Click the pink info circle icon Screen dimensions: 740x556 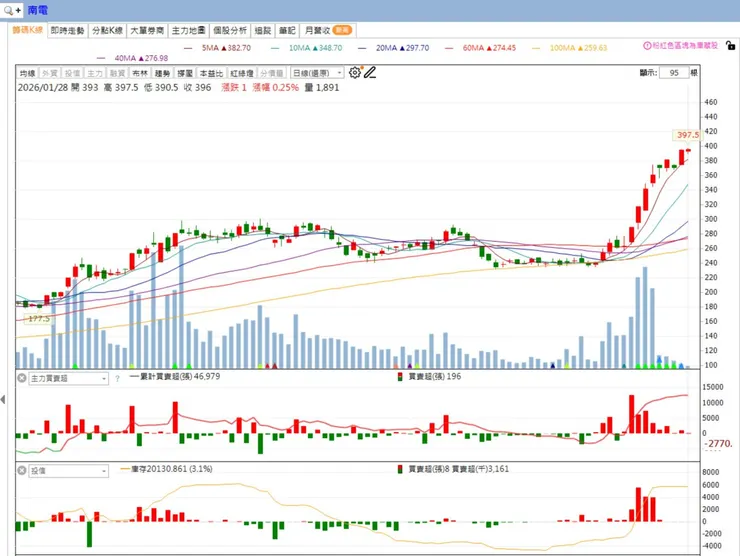[647, 46]
